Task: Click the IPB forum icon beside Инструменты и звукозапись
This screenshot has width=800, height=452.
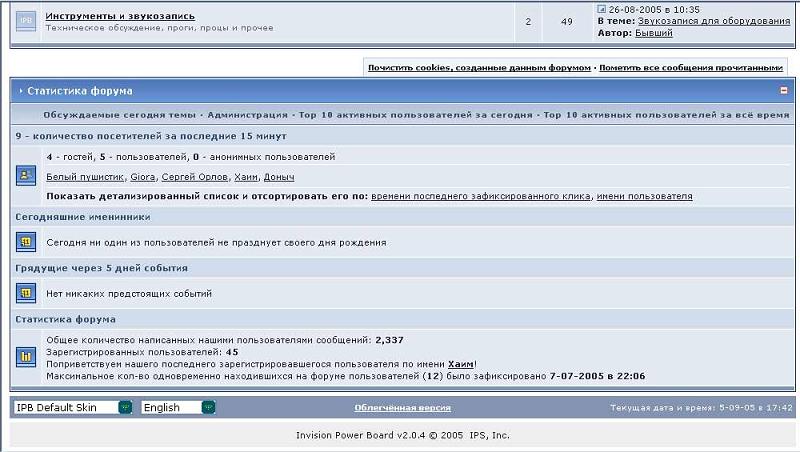Action: (27, 20)
